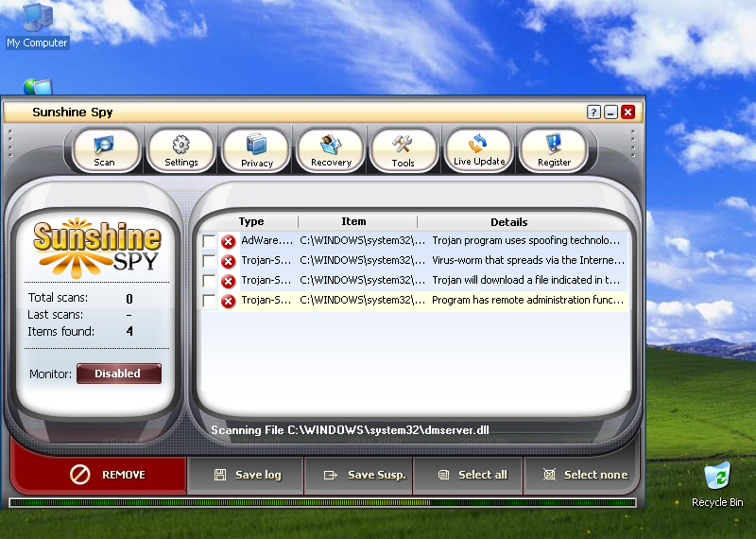Screen dimensions: 756x539
Task: Click the help question mark button
Action: (x=593, y=113)
